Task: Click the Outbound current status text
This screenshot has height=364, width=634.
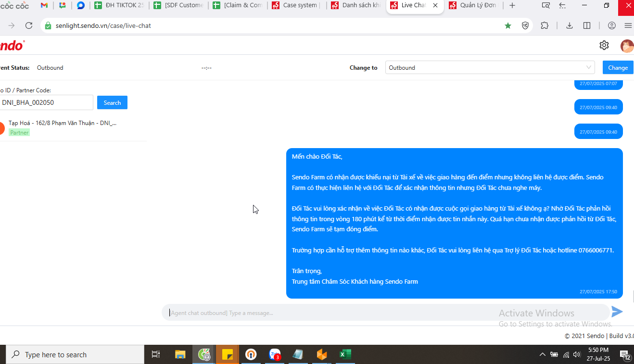Action: tap(50, 68)
